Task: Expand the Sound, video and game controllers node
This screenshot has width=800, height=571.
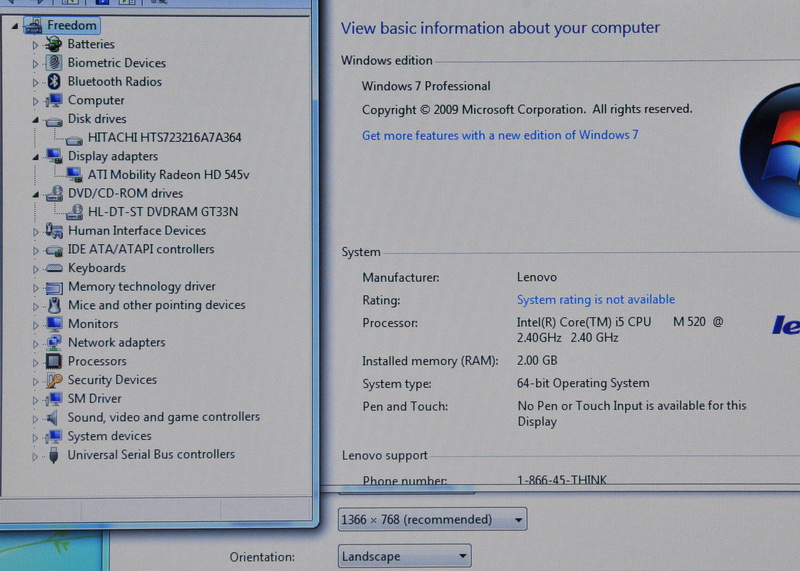Action: coord(36,418)
